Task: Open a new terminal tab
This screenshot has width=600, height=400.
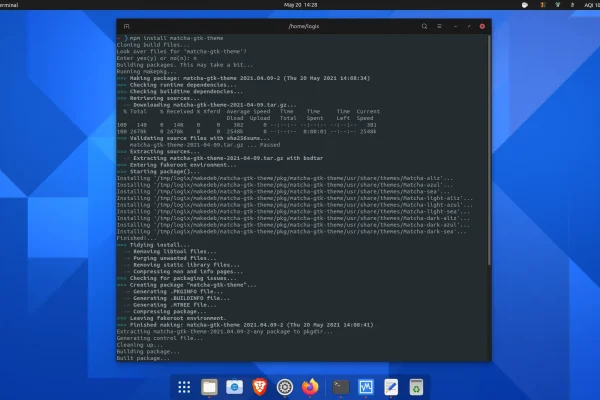Action: pos(127,26)
